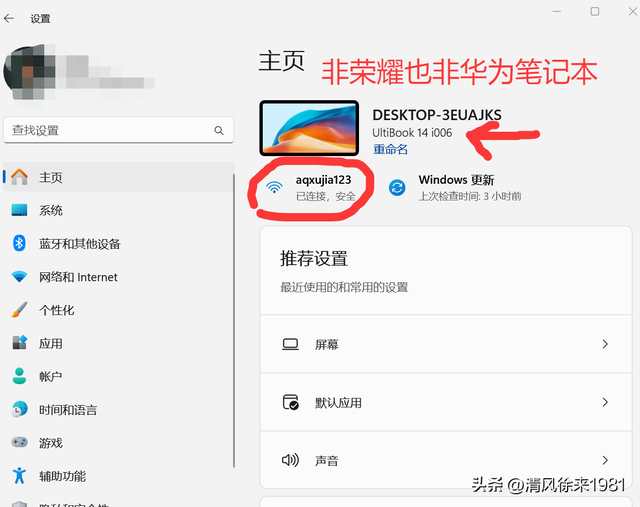Click the Home house icon in sidebar
This screenshot has height=507, width=640.
(19, 177)
